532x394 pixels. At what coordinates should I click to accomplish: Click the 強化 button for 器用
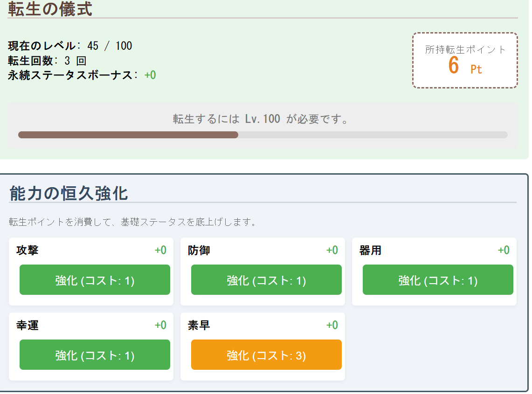pyautogui.click(x=437, y=280)
